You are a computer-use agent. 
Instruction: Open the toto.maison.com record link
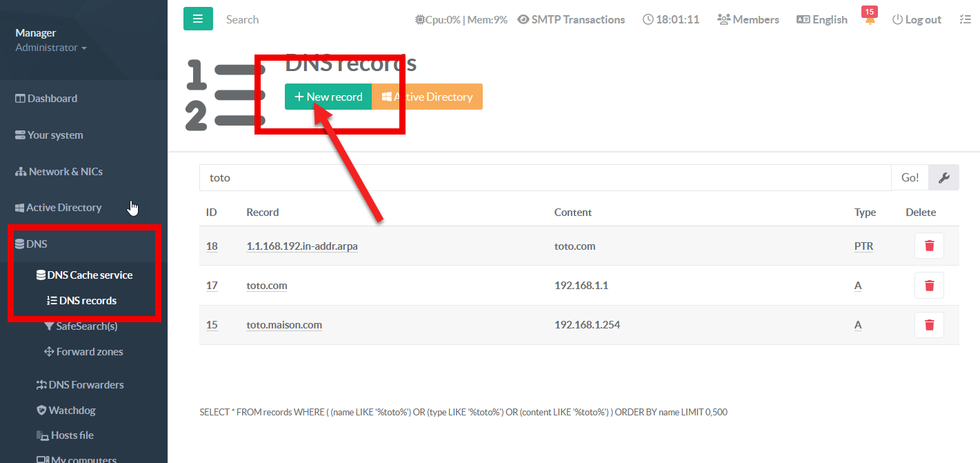point(284,325)
